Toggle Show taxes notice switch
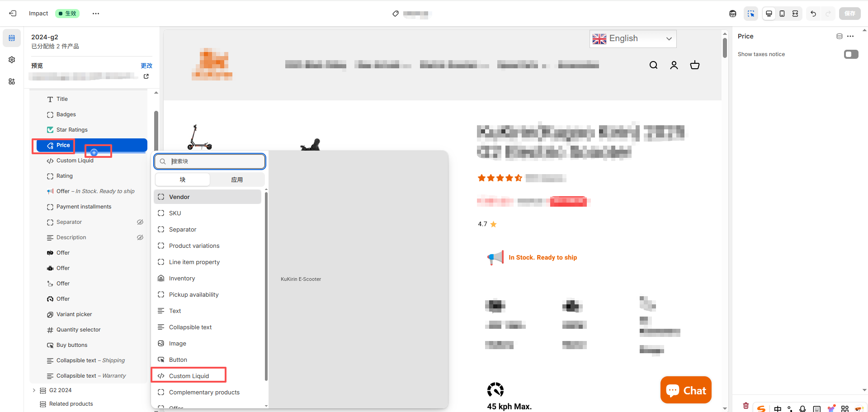868x412 pixels. tap(851, 54)
